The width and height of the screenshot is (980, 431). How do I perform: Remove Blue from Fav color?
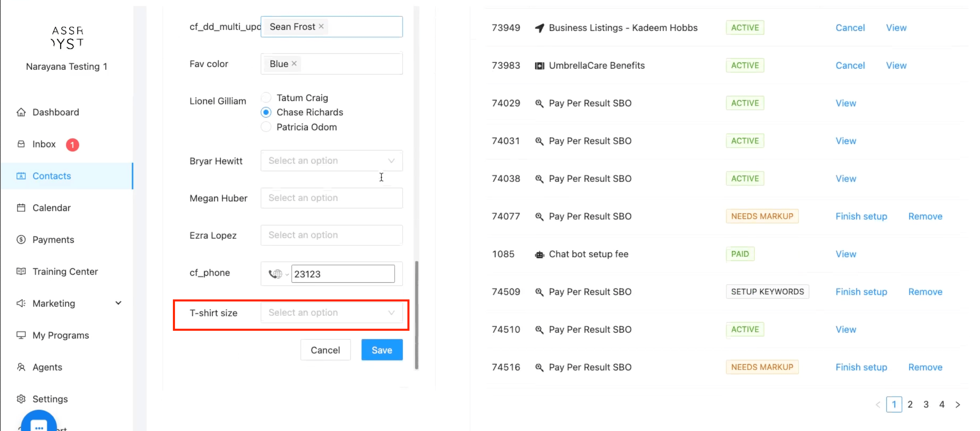pos(294,63)
